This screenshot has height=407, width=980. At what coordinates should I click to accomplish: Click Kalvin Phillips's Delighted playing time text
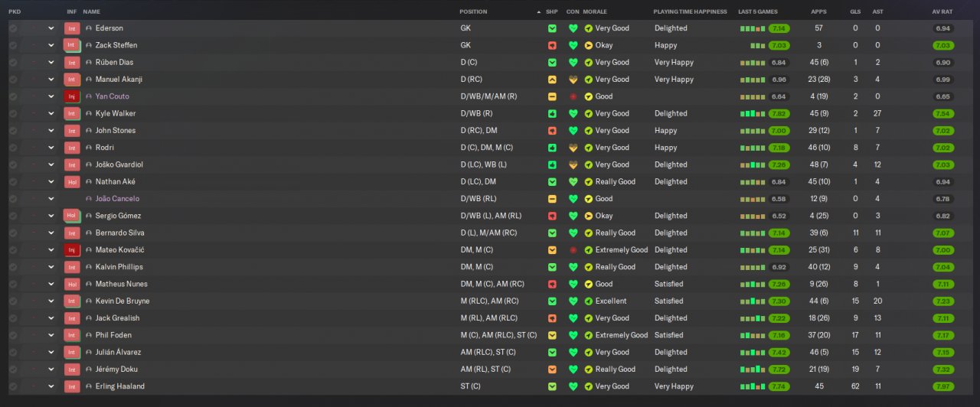(671, 267)
